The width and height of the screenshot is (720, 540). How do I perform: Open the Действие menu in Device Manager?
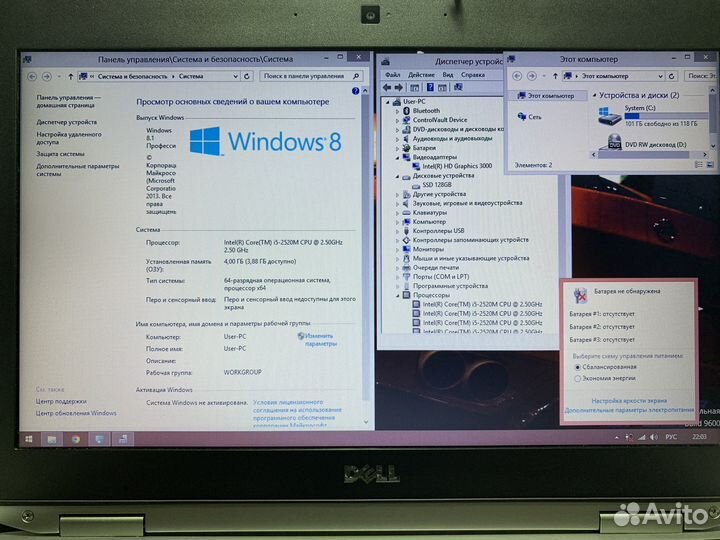[x=421, y=75]
